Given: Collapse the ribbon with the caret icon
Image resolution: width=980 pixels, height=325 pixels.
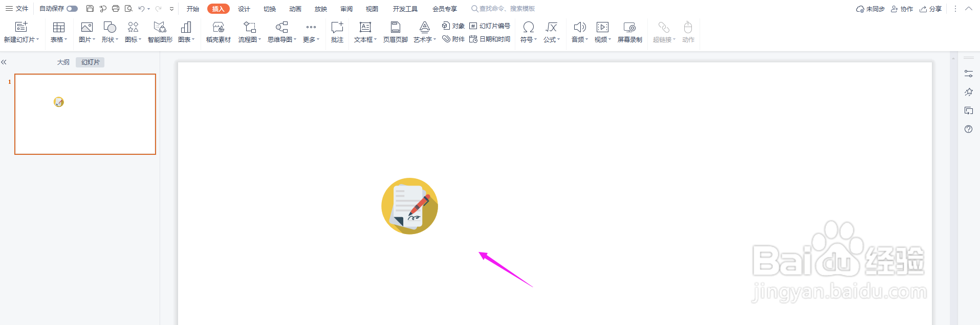Looking at the screenshot, I should coord(969,9).
